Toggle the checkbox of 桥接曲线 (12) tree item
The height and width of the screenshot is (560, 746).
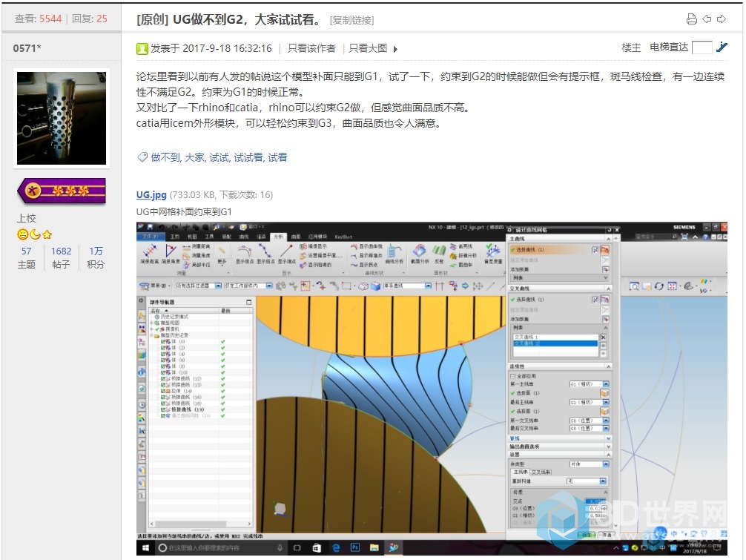(x=164, y=378)
